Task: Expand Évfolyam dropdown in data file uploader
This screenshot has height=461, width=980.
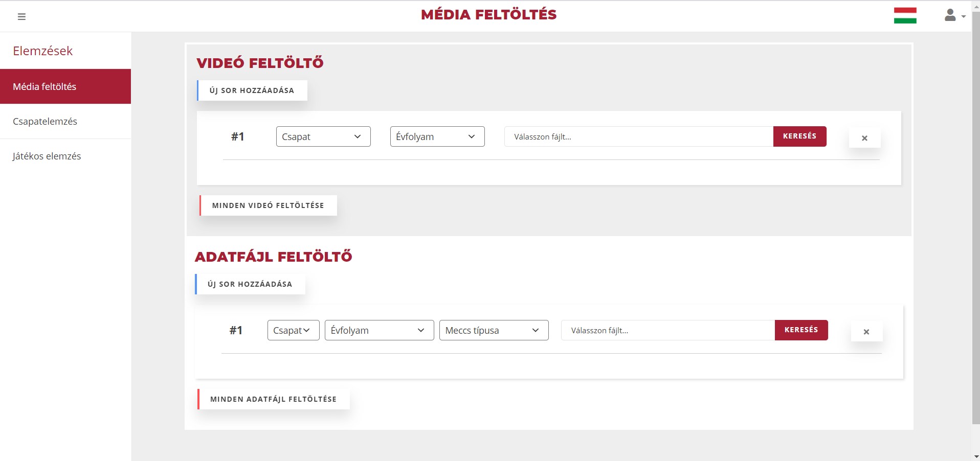Action: [x=379, y=330]
